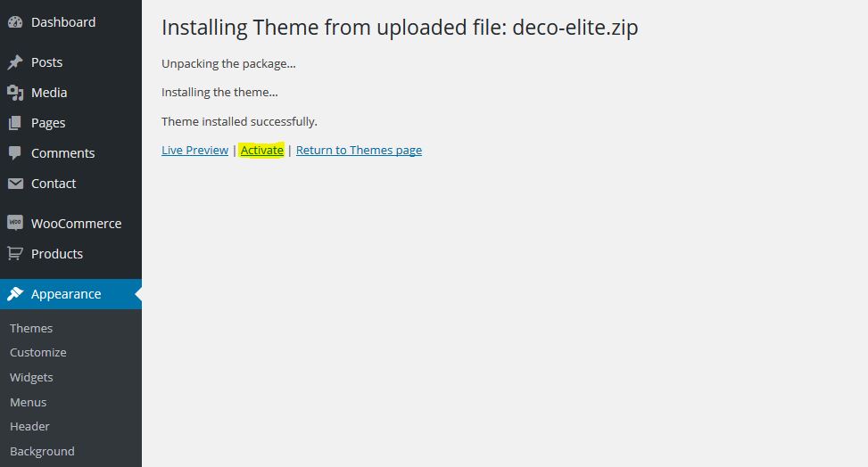Activate the installed deco-elite theme
Screen dimensions: 868x467
(262, 150)
